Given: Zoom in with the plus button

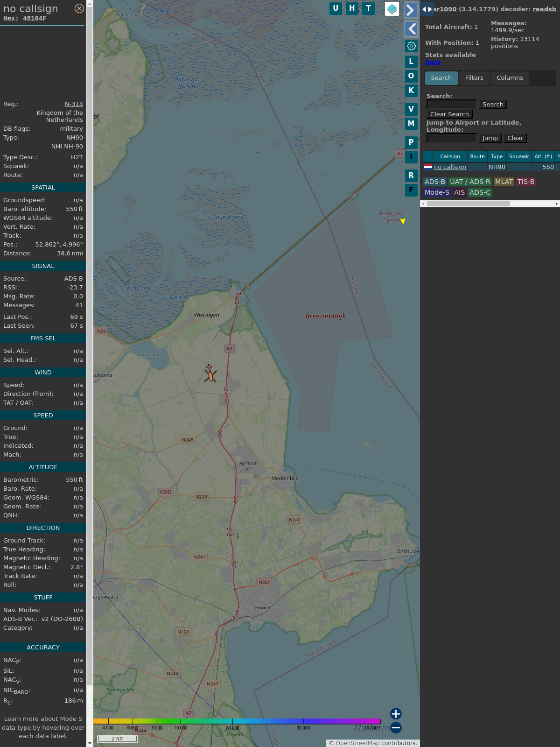Looking at the screenshot, I should [396, 713].
